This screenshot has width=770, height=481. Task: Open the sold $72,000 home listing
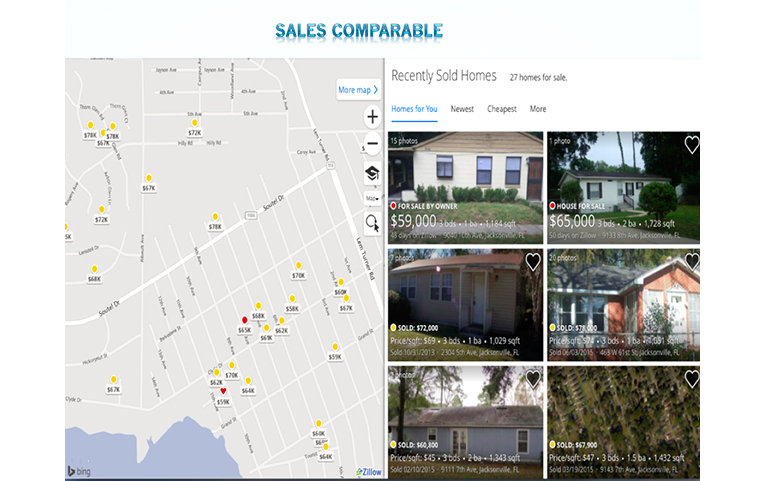pos(465,304)
